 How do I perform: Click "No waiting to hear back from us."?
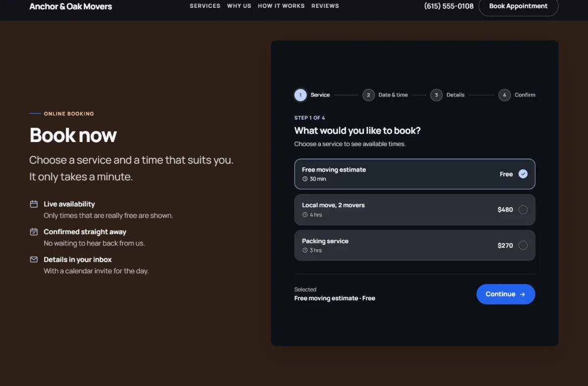94,243
